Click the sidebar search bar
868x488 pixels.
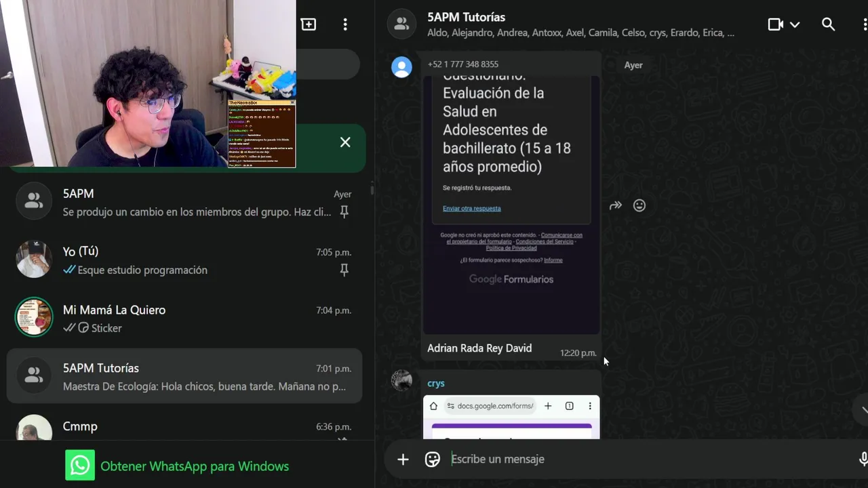(328, 65)
